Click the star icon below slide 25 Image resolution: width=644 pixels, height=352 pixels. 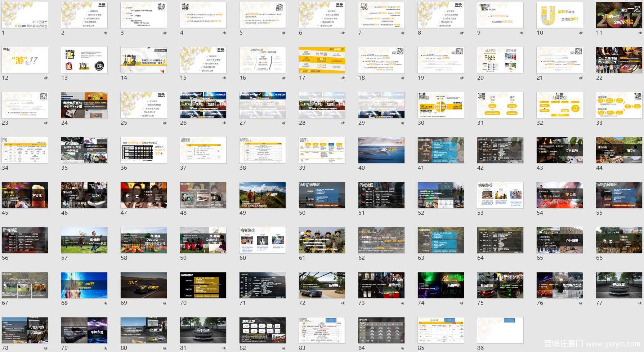[x=165, y=123]
